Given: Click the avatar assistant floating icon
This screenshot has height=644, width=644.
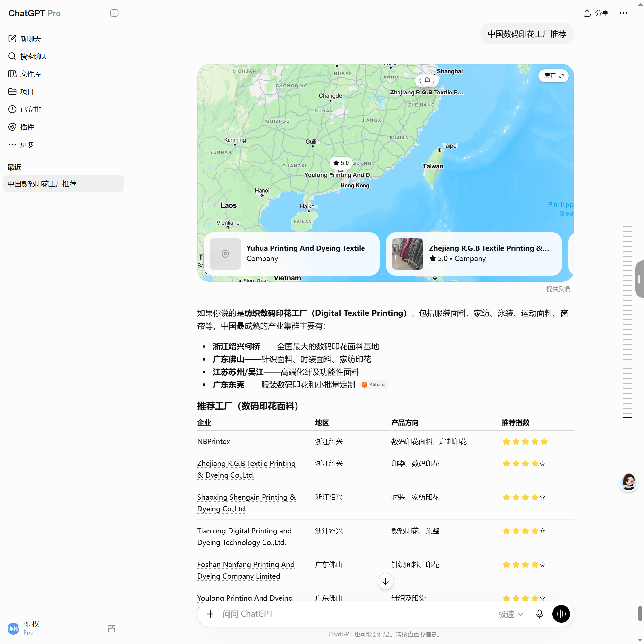Looking at the screenshot, I should (x=629, y=482).
